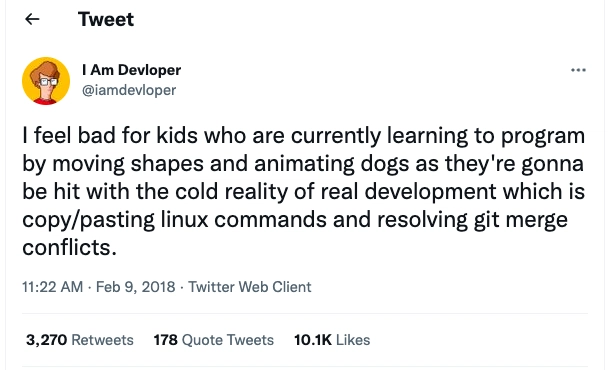Open the @iamdevloper handle link
615x370 pixels.
pos(129,90)
